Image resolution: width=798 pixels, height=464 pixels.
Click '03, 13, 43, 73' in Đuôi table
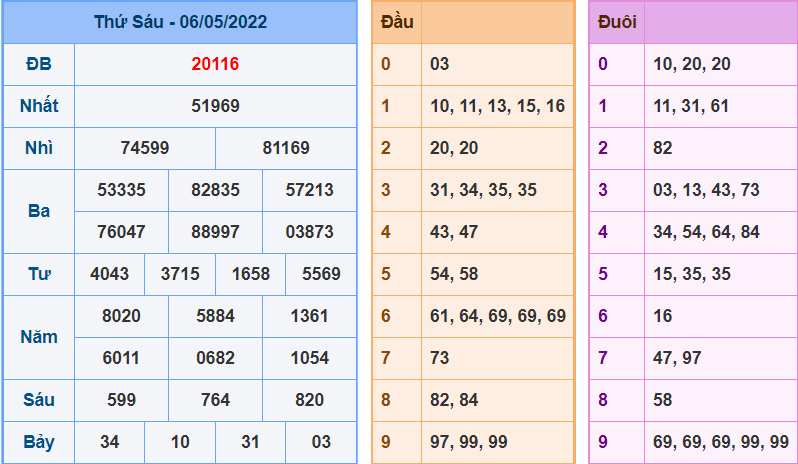click(706, 190)
